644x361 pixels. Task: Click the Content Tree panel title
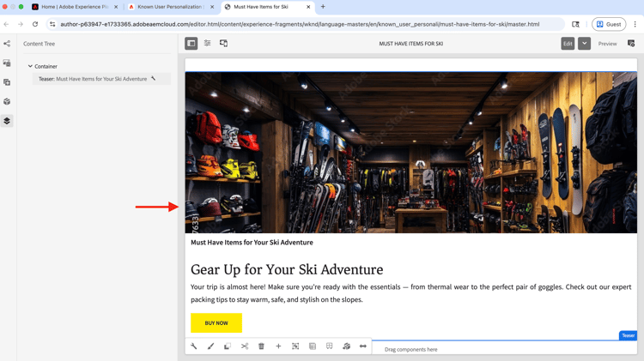39,44
